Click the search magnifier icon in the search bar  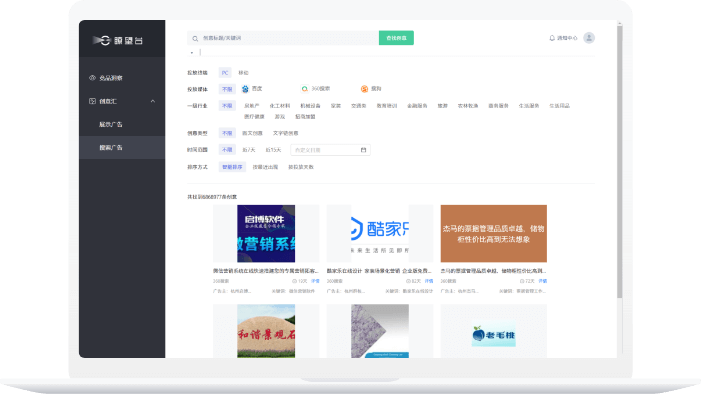(x=195, y=38)
